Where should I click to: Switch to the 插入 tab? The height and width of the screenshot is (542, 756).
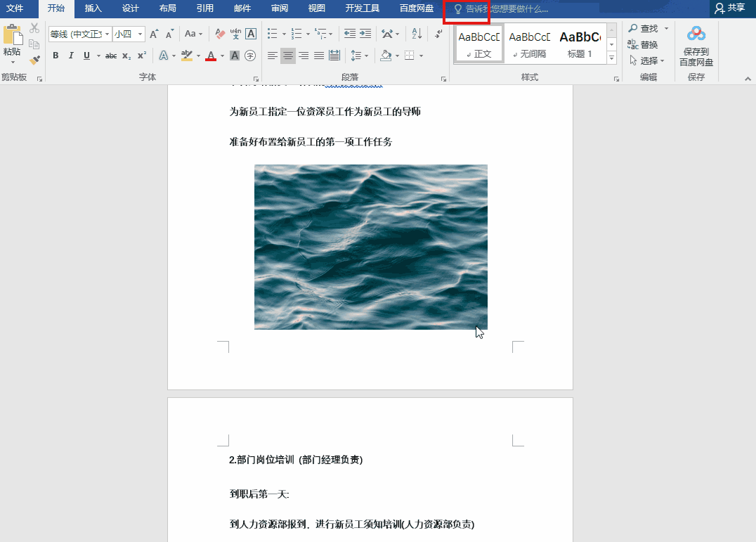coord(93,8)
